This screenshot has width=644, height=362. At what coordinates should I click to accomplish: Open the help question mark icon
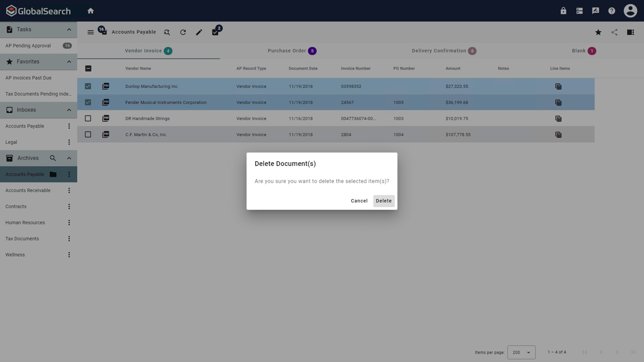coord(611,11)
